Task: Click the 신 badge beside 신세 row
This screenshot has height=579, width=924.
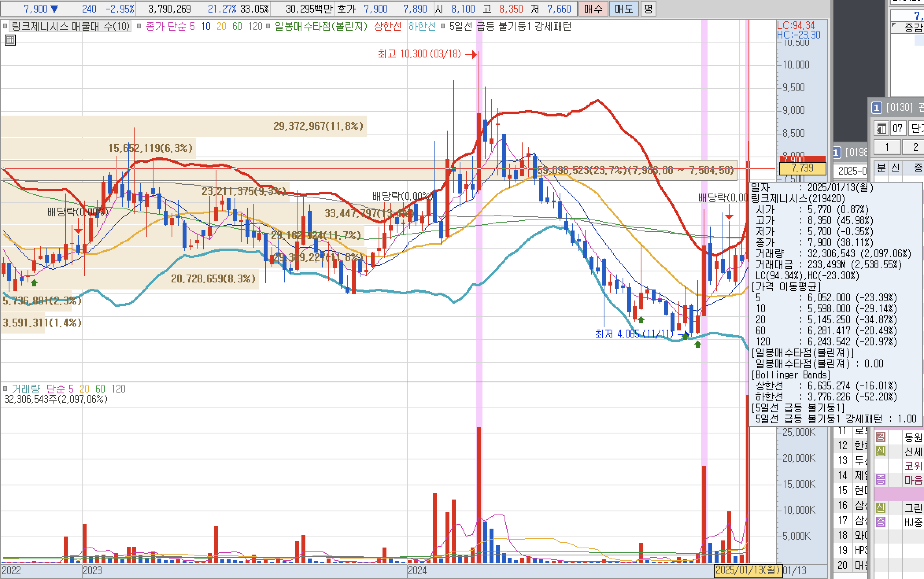Action: click(881, 452)
